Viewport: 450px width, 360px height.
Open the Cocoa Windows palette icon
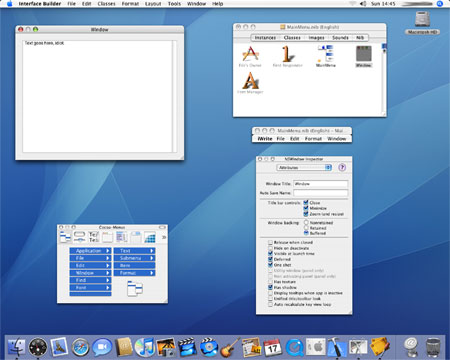[x=107, y=237]
